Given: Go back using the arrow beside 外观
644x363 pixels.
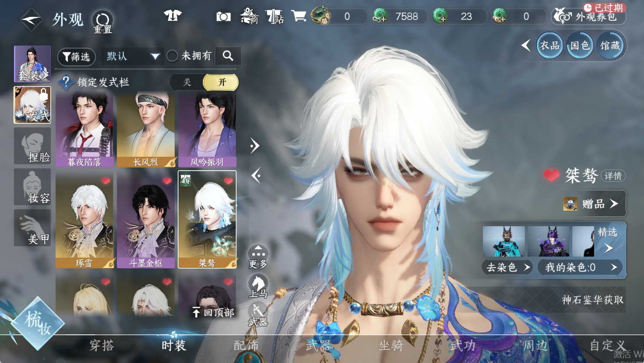Looking at the screenshot, I should [x=31, y=19].
